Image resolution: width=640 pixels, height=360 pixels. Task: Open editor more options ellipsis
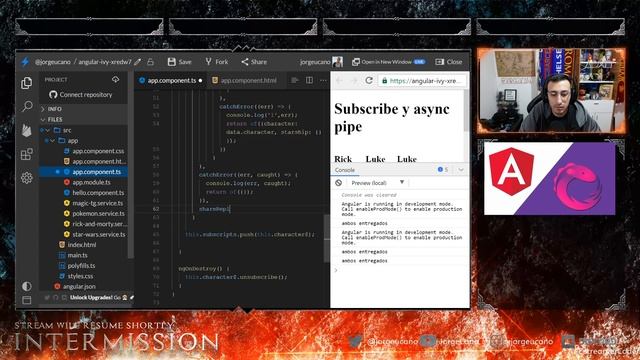pos(323,80)
